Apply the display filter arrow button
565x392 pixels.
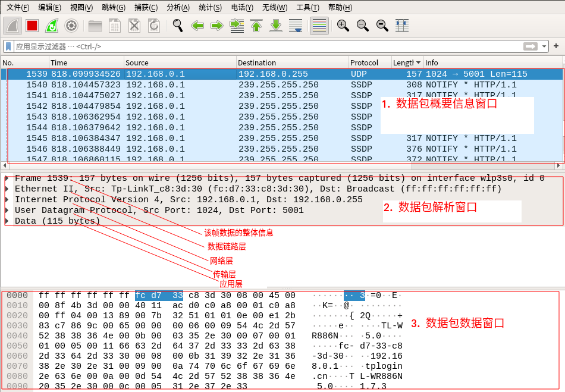click(x=531, y=46)
